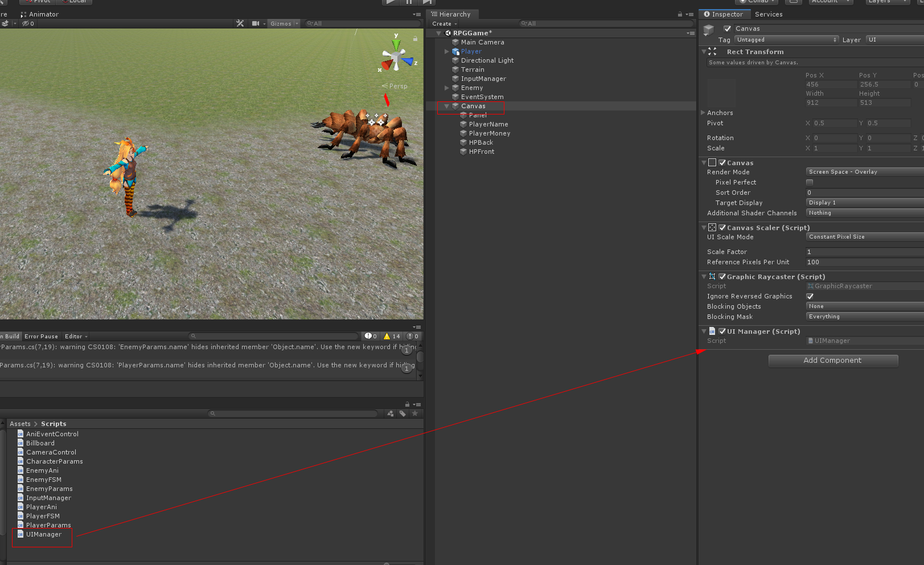Click the Scale Factor field
Screen dimensions: 924x565
point(865,252)
